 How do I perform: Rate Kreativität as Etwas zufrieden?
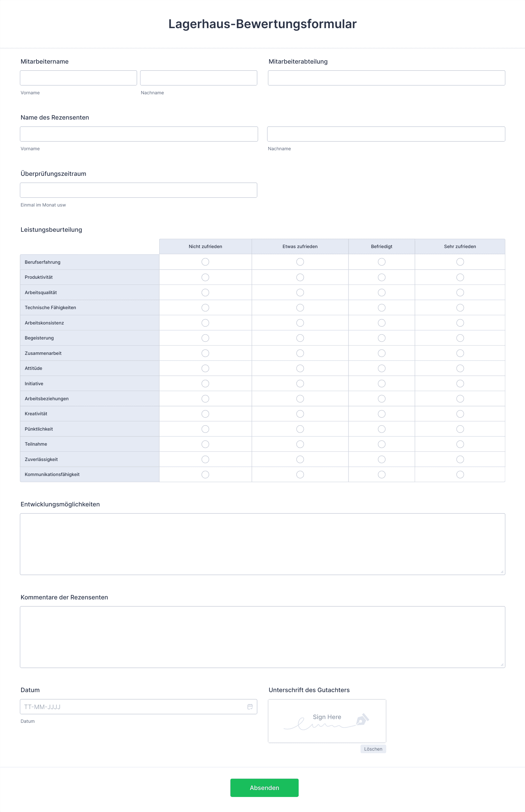tap(300, 414)
